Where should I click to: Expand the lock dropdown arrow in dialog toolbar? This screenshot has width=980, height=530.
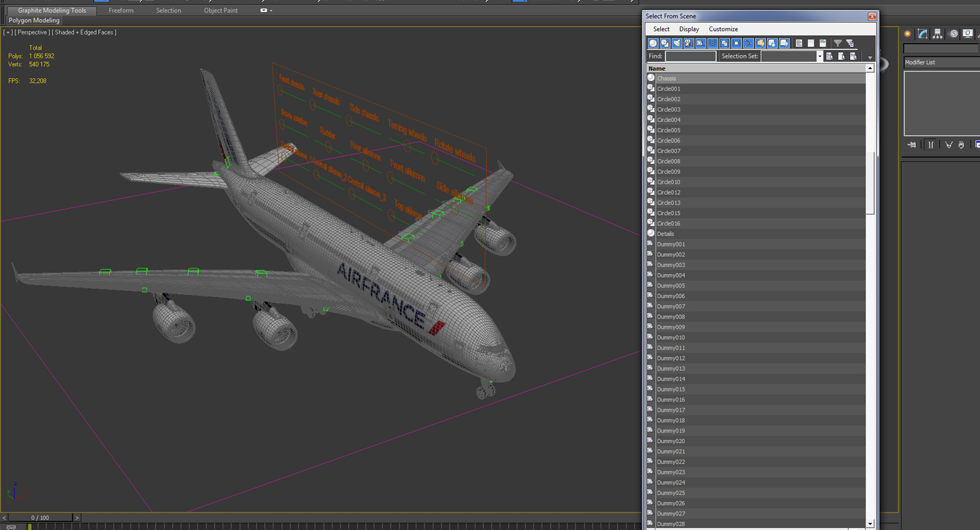(870, 58)
